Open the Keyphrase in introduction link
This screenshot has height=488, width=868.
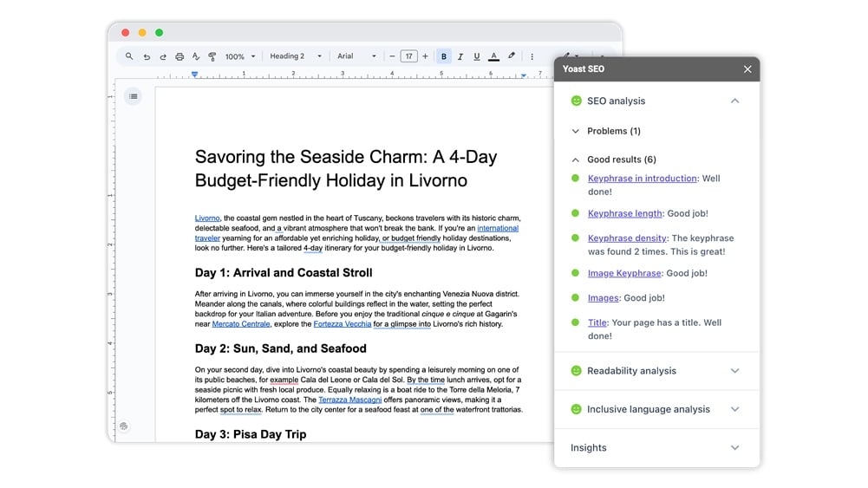[x=643, y=179]
